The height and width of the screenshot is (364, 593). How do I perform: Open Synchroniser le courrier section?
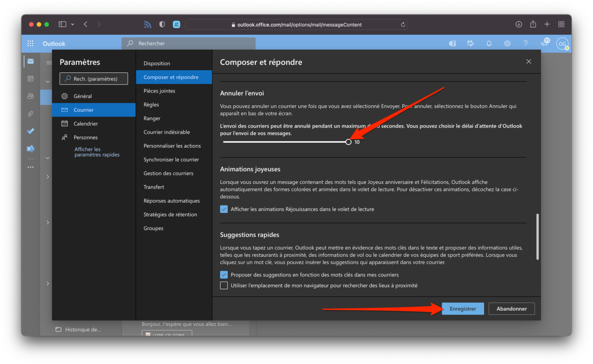pyautogui.click(x=174, y=160)
